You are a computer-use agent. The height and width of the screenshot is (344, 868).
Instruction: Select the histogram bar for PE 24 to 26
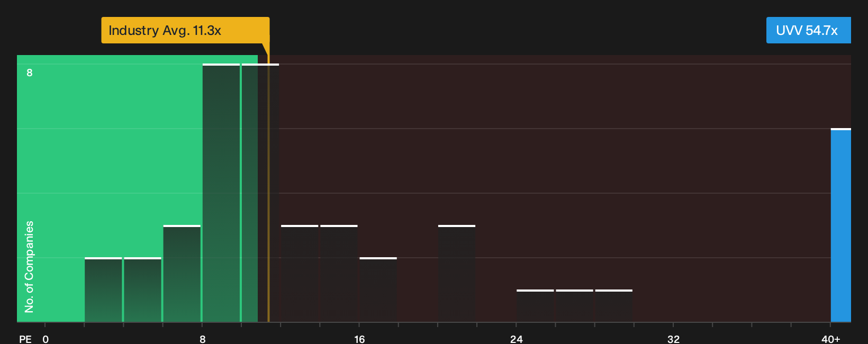pos(535,306)
